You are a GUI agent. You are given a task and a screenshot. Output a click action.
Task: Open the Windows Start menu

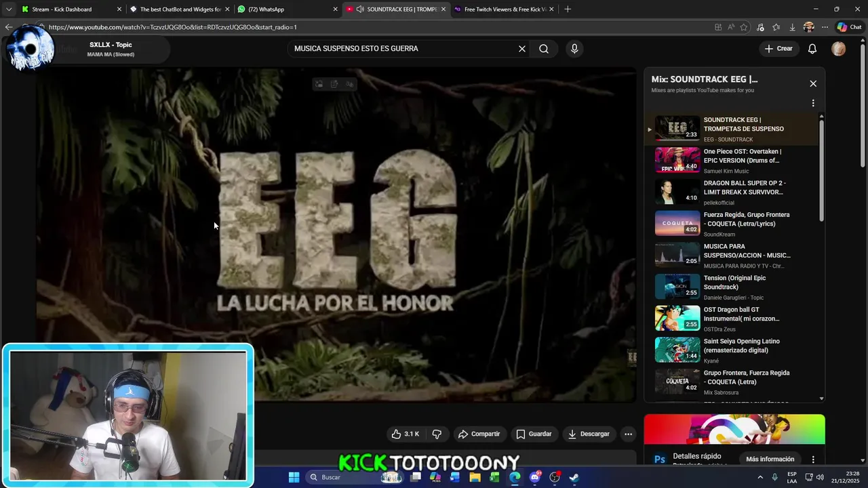[x=294, y=477]
